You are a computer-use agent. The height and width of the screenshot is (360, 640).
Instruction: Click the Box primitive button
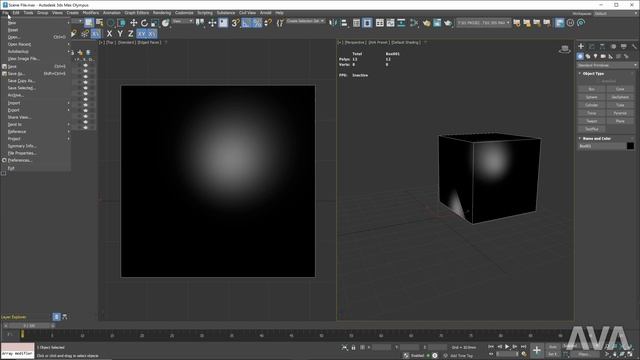(591, 89)
